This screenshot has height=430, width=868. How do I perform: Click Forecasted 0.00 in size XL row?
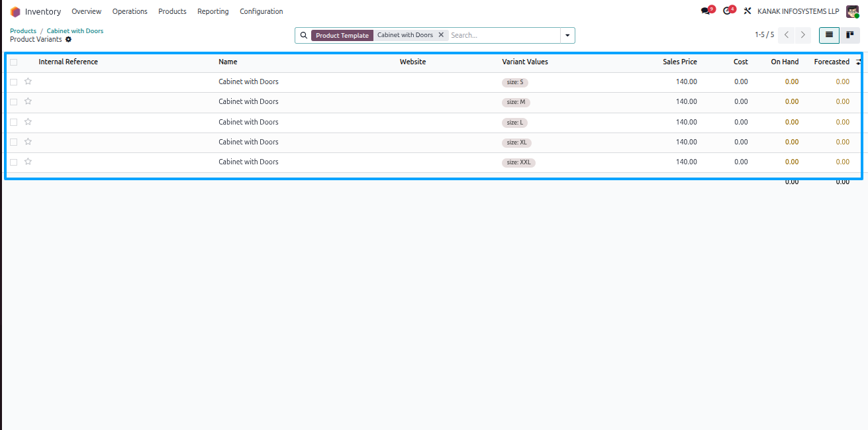[842, 142]
